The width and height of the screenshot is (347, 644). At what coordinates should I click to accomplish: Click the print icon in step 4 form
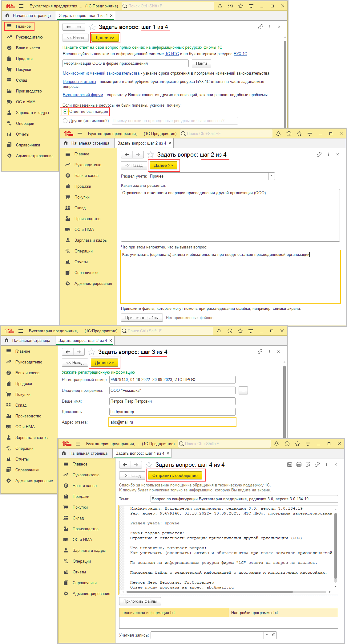(299, 465)
